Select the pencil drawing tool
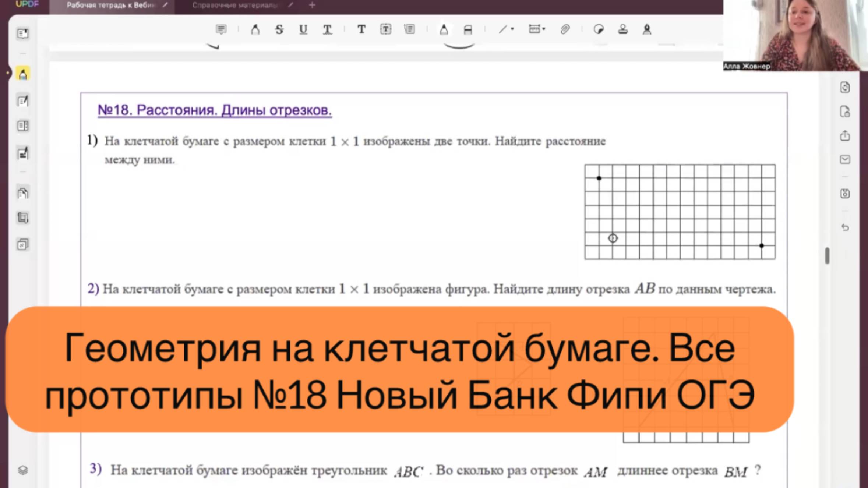Screen dimensions: 868x488 [444, 29]
